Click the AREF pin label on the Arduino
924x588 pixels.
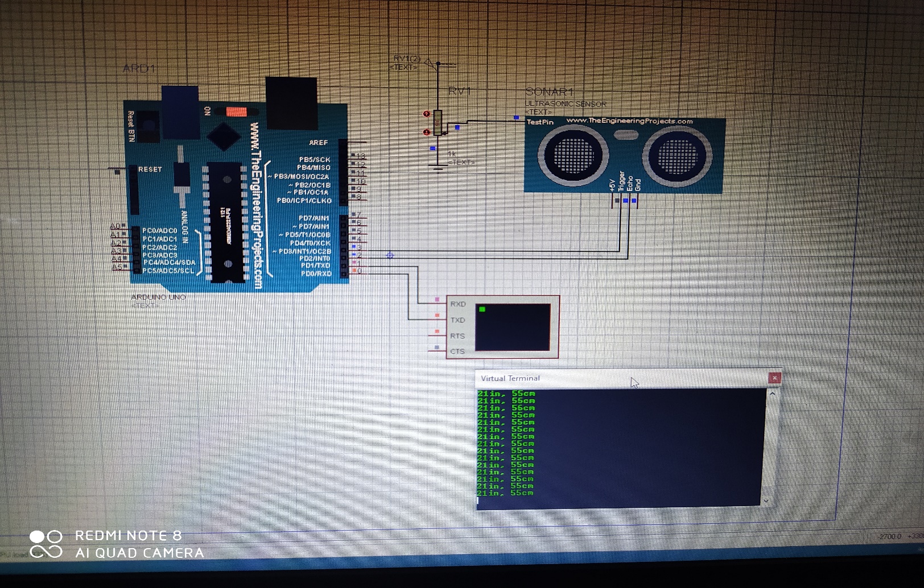coord(319,143)
